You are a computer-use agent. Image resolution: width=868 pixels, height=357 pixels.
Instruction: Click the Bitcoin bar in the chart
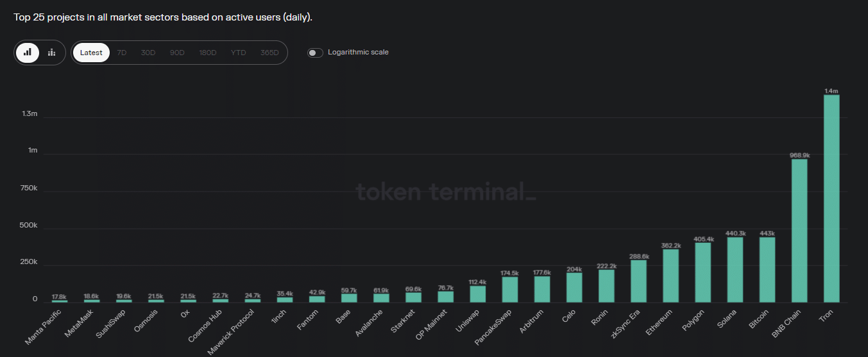click(767, 270)
